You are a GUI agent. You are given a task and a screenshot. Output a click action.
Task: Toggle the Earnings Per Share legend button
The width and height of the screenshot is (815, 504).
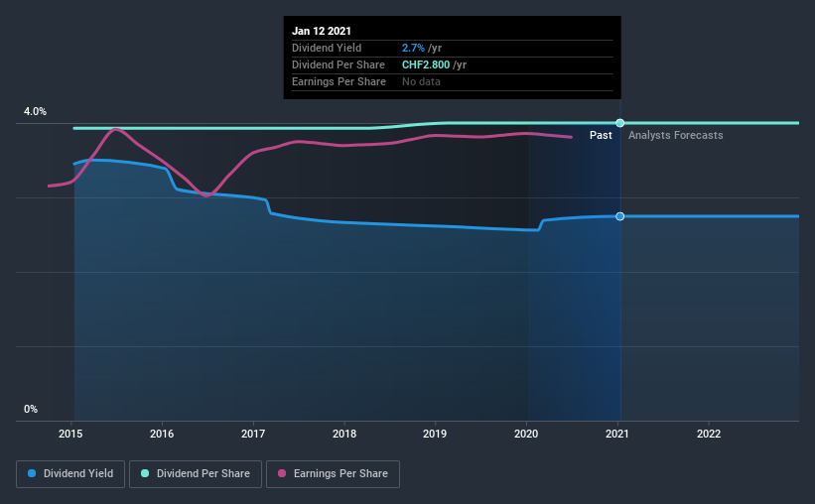333,474
